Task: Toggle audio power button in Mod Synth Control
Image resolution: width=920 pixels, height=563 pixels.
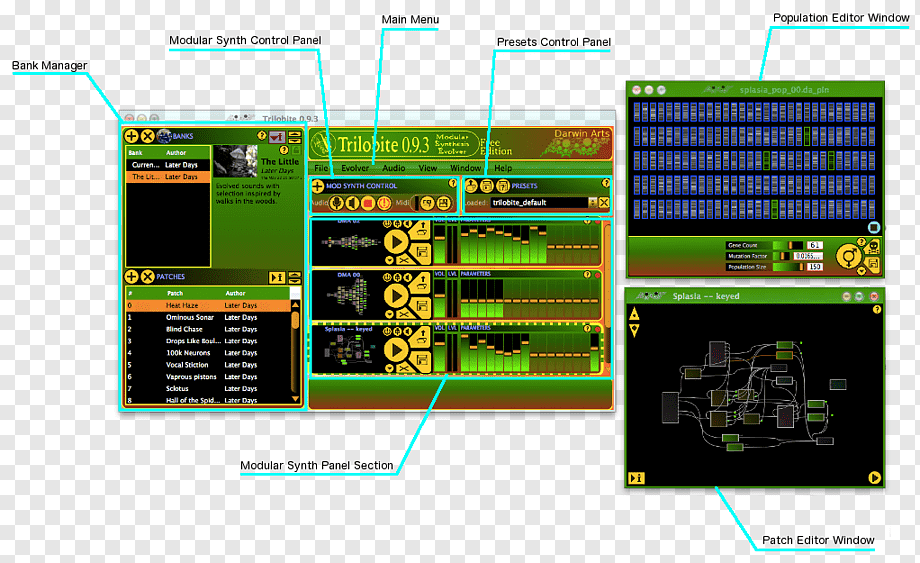Action: [x=384, y=203]
